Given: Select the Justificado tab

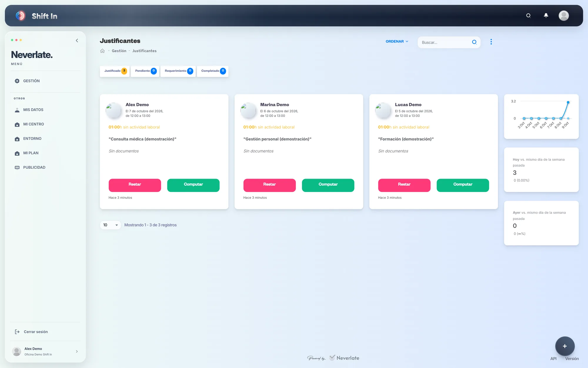Looking at the screenshot, I should pyautogui.click(x=115, y=71).
